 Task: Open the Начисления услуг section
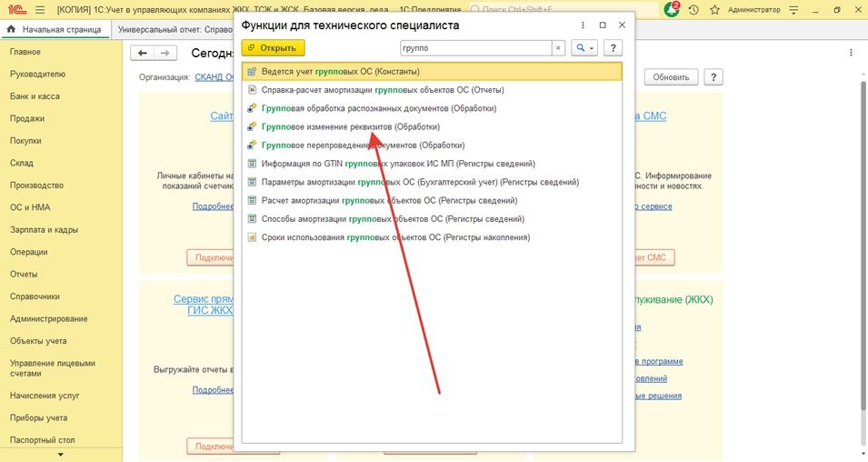(x=45, y=396)
